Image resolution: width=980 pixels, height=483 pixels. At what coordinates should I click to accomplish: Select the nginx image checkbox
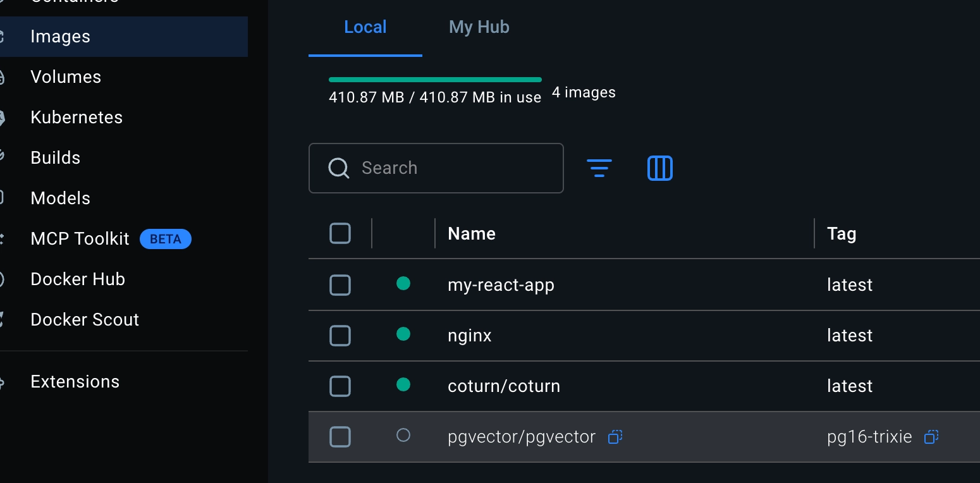coord(340,336)
